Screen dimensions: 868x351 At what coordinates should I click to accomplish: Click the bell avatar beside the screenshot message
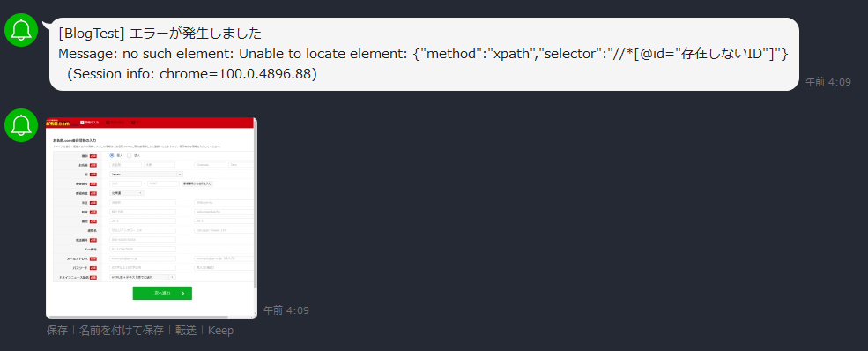[21, 125]
